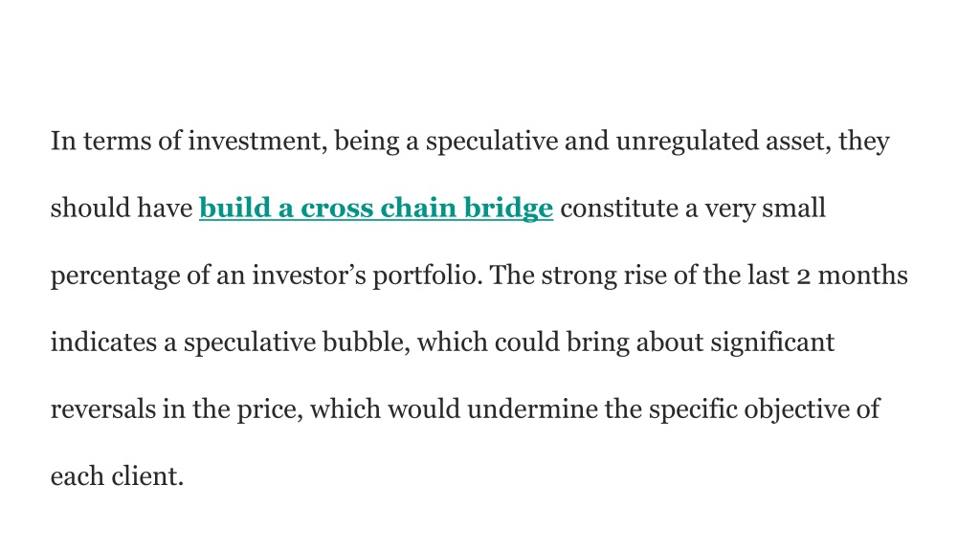Screen dimensions: 980x551
Task: Click the word "investor’s" in the third line
Action: [x=309, y=275]
